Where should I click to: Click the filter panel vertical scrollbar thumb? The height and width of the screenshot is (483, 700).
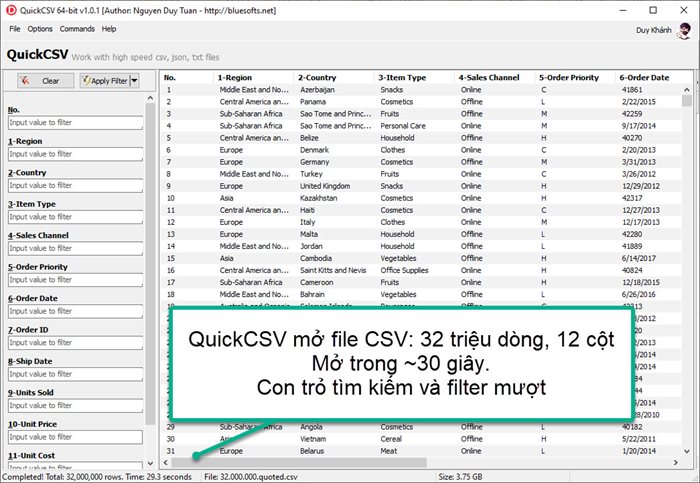pyautogui.click(x=150, y=263)
